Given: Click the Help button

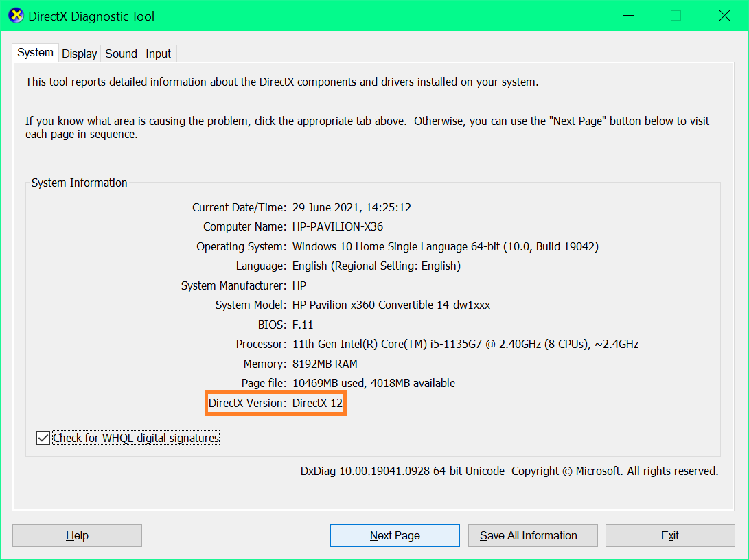Looking at the screenshot, I should (77, 536).
